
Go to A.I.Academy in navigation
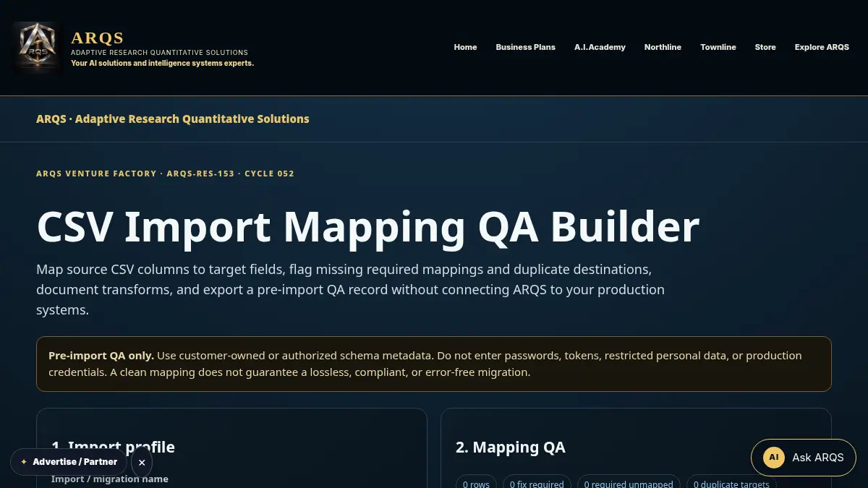tap(600, 47)
